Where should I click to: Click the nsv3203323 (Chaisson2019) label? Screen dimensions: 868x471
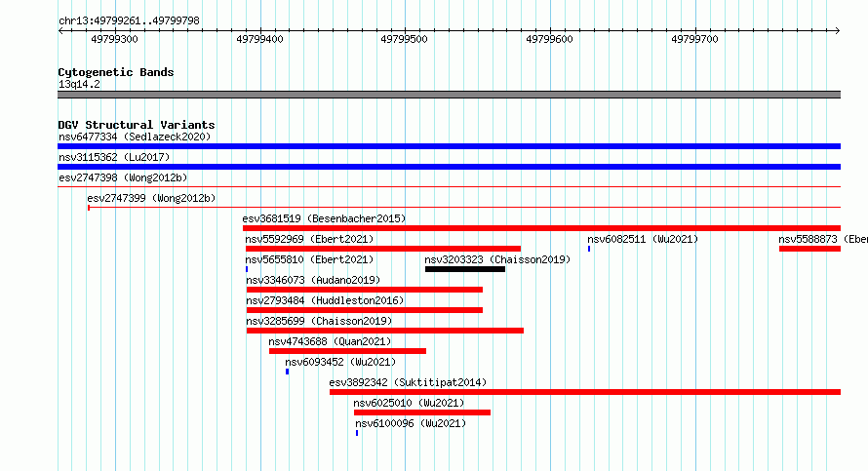coord(497,259)
